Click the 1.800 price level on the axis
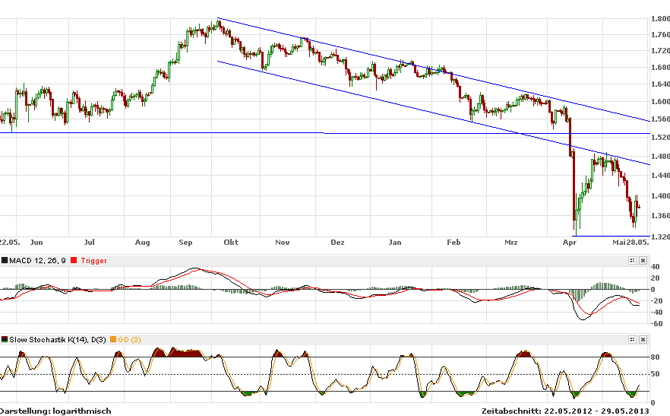 coord(657,20)
